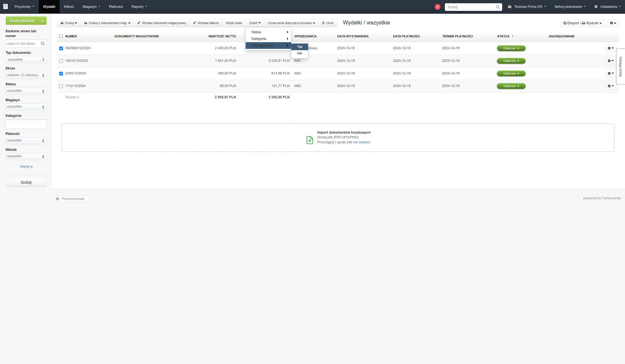Viewport: 625px width, 364px height.
Task: Click the green import document upload icon
Action: 309,140
